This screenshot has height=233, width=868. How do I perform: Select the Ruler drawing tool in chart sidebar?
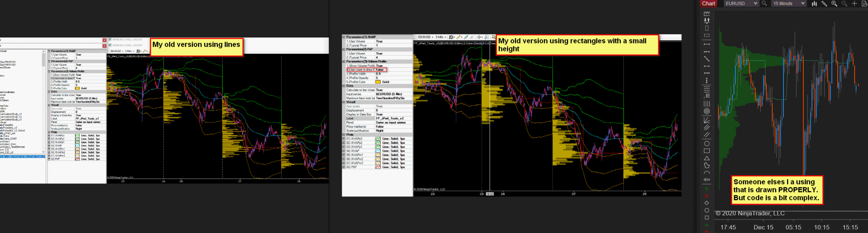click(x=707, y=13)
